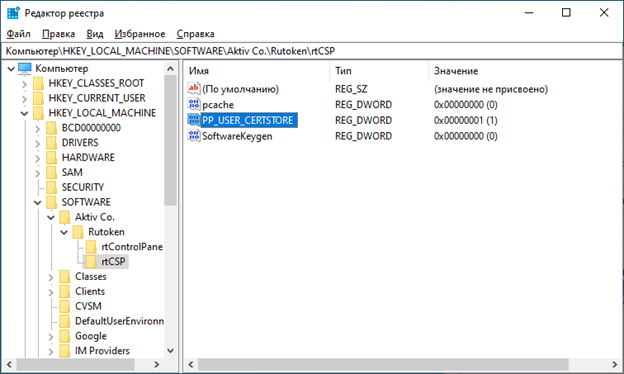
Task: Click the registry path address bar
Action: (312, 51)
